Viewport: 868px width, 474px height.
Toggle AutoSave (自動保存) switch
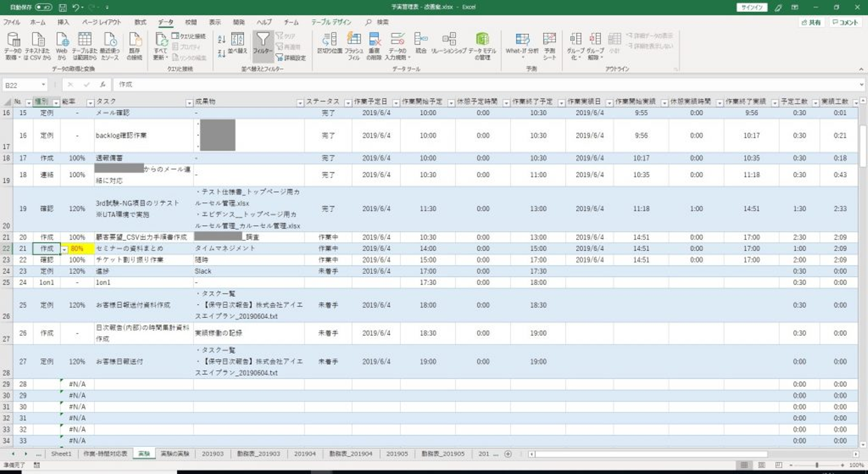point(44,7)
